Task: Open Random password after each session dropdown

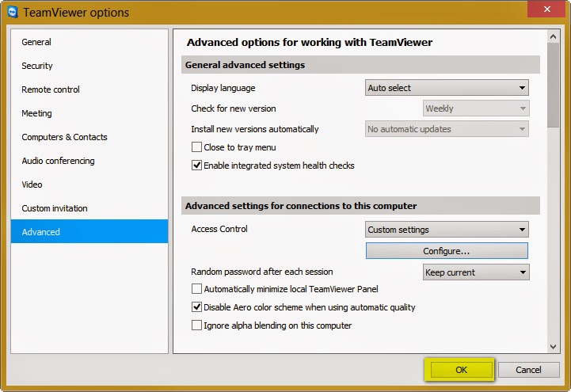Action: pos(476,272)
